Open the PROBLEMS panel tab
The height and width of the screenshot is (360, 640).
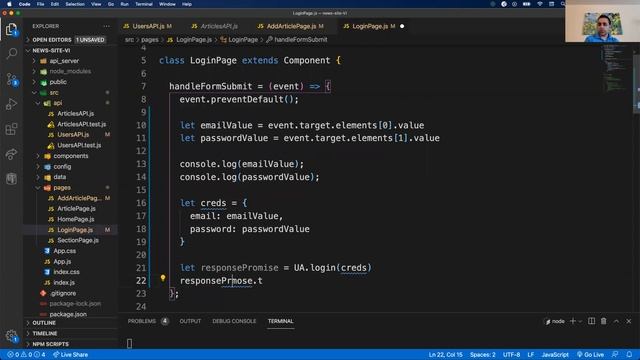[x=142, y=321]
